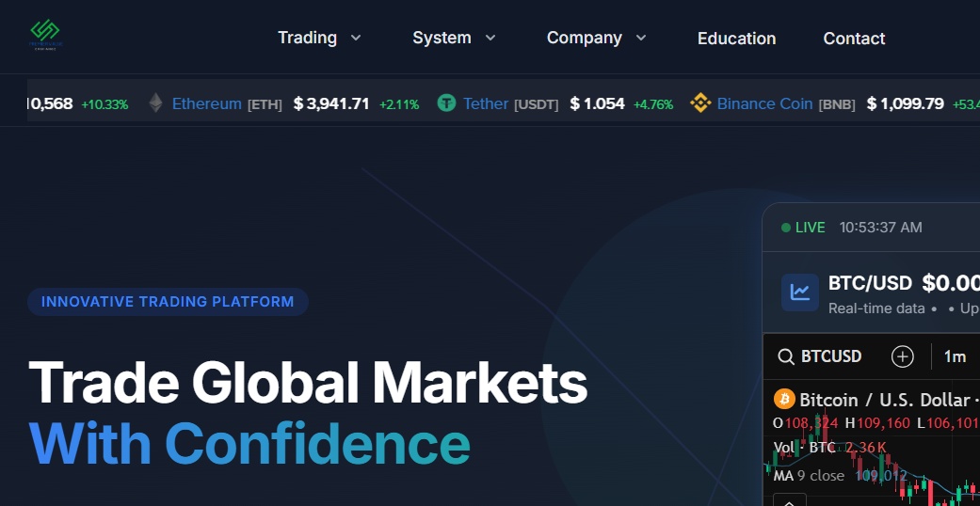Viewport: 980px width, 506px height.
Task: Click the BTCUSD symbol search field
Action: point(831,356)
